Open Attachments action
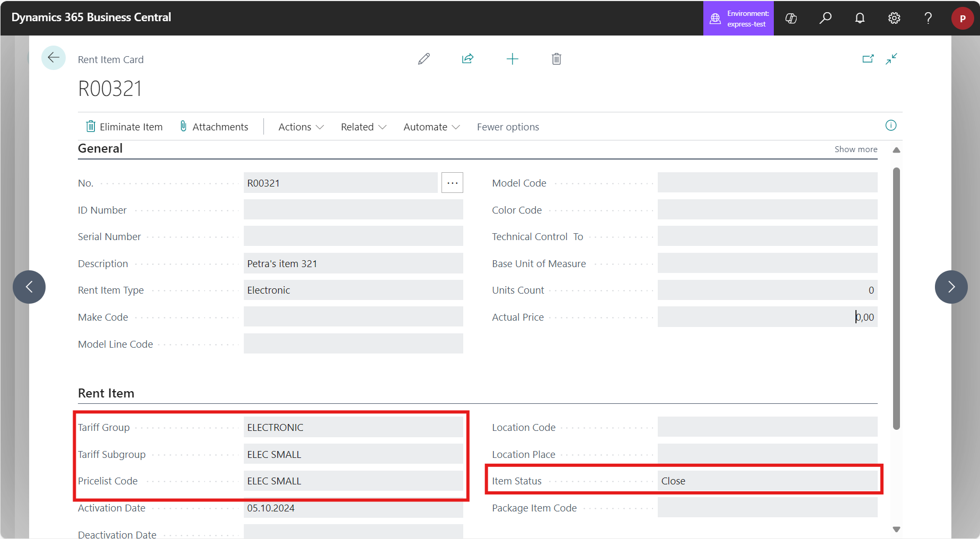 pos(214,127)
